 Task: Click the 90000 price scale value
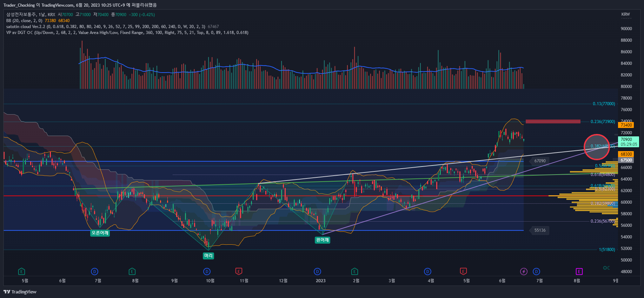tap(626, 29)
